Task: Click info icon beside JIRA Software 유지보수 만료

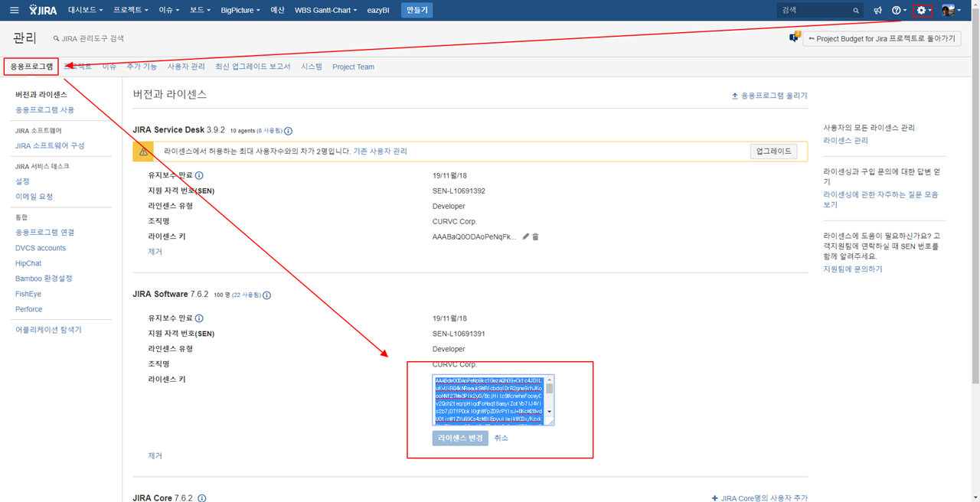Action: click(x=199, y=318)
